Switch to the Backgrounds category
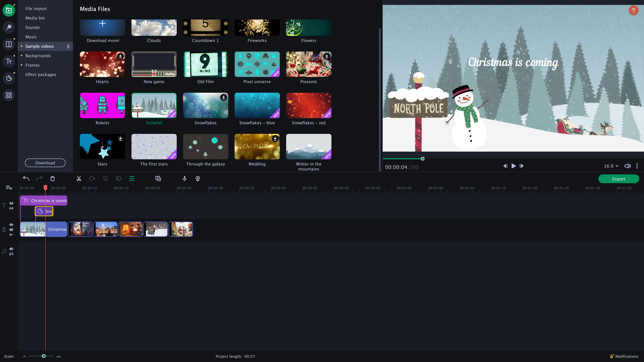Viewport: 644px width, 362px height. (38, 55)
